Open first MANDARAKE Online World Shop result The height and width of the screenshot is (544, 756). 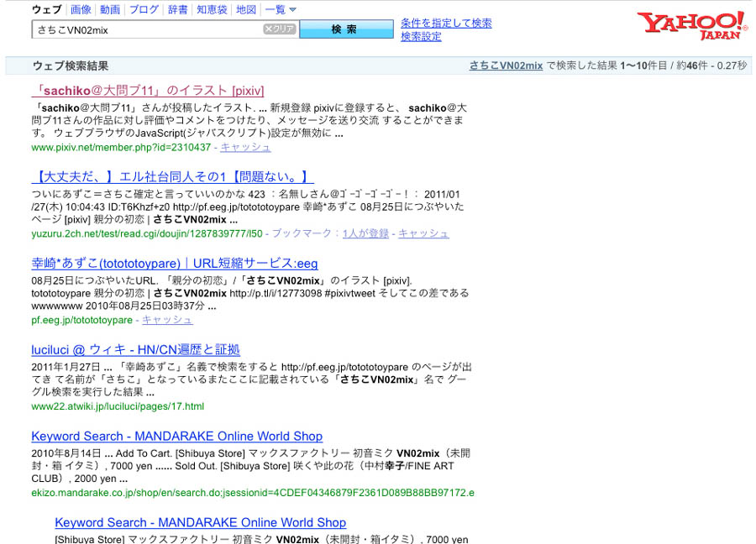[176, 437]
